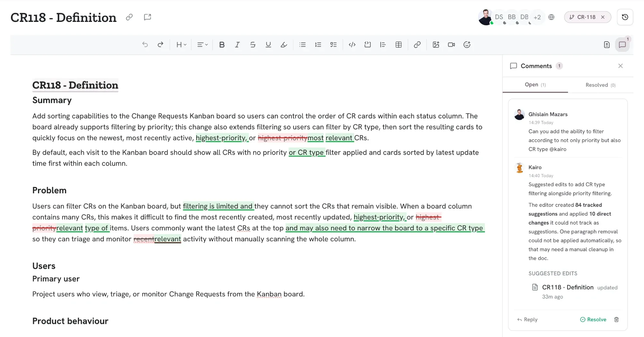
Task: Click the Product behaviour heading
Action: coord(70,321)
